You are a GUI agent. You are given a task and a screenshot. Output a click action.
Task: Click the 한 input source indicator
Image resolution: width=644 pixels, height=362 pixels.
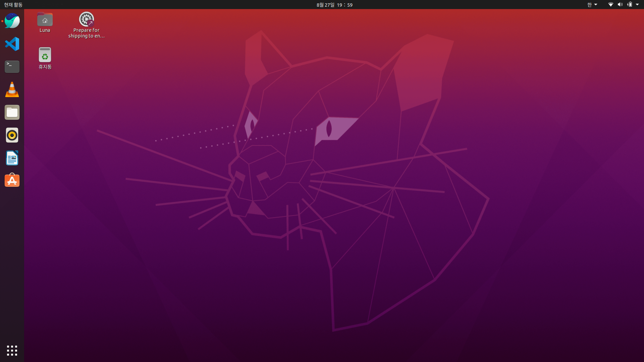click(589, 5)
